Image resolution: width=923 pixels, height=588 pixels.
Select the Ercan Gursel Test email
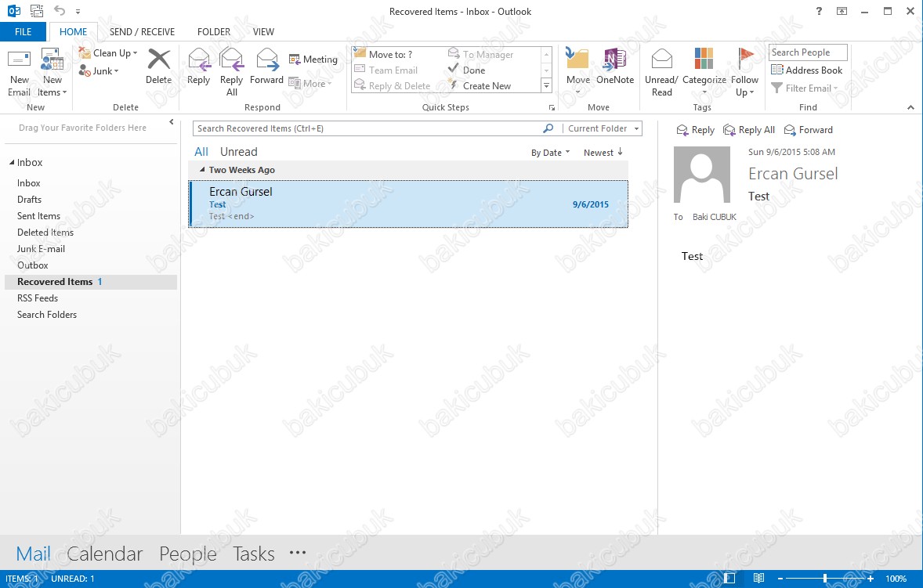click(x=408, y=204)
